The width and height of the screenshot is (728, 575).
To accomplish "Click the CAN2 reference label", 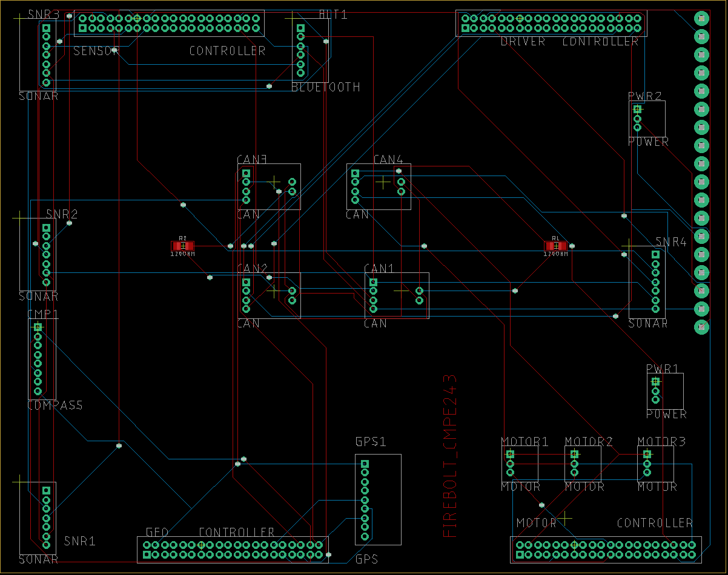I will coord(252,269).
